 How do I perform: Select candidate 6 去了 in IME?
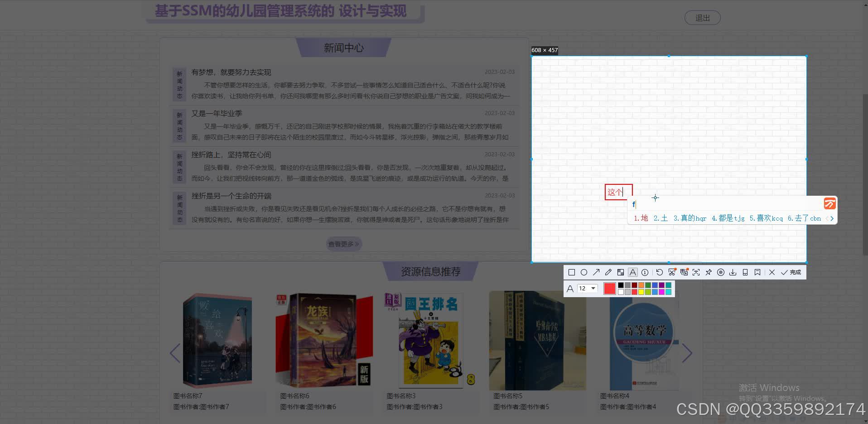[804, 218]
